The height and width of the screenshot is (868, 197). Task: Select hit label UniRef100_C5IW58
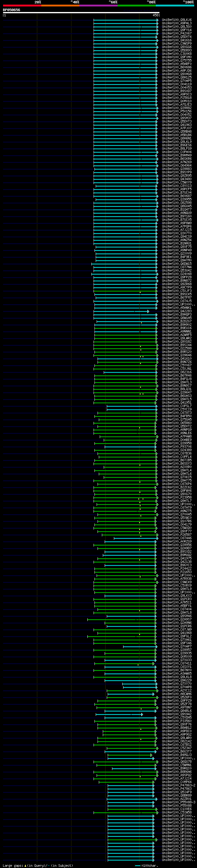tap(177, 812)
